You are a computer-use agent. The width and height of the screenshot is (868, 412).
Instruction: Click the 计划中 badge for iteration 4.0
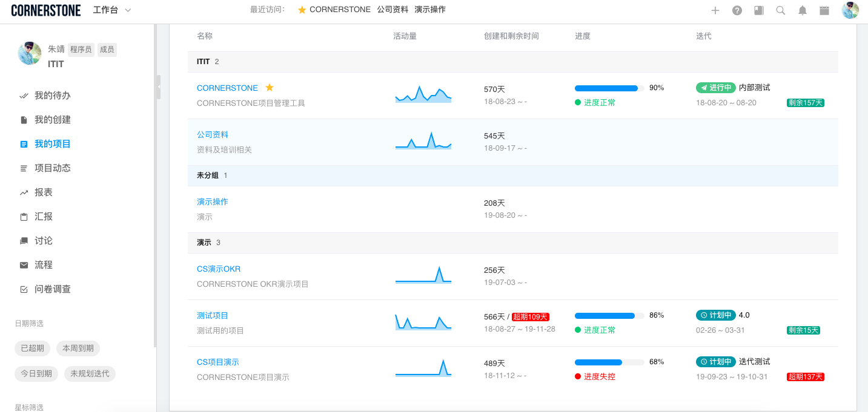tap(716, 315)
